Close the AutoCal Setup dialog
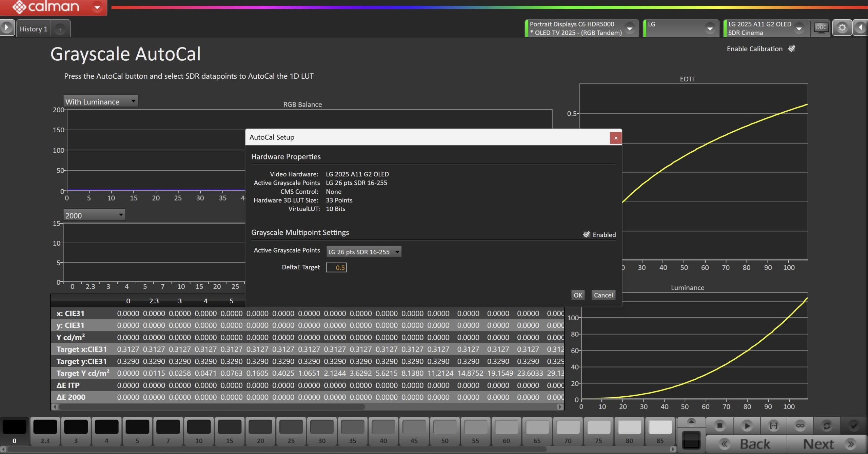 [615, 138]
